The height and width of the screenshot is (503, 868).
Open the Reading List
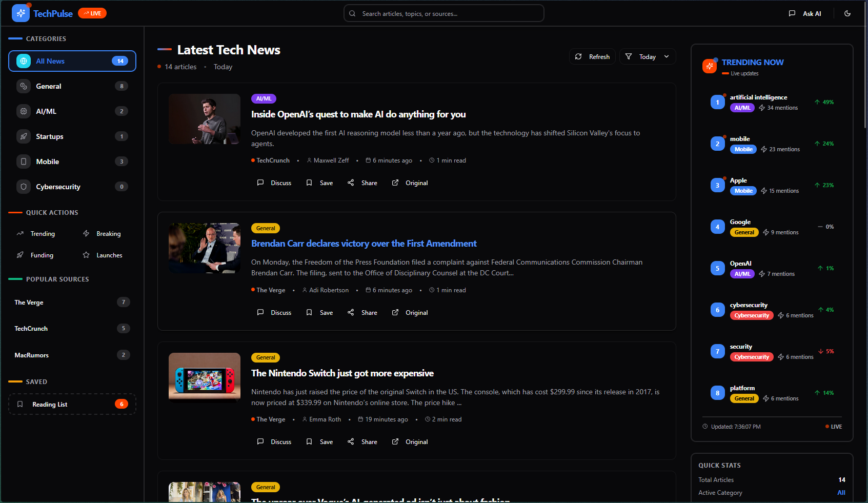point(72,404)
